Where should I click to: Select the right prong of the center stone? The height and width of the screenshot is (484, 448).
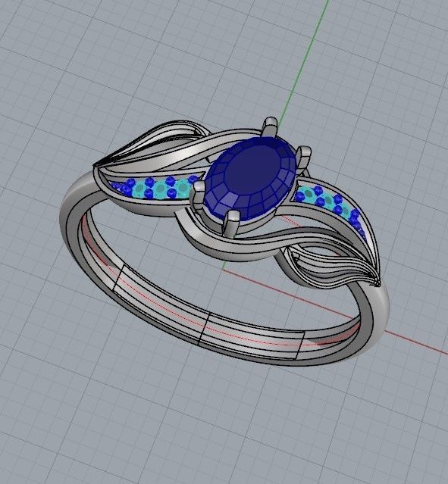point(303,158)
